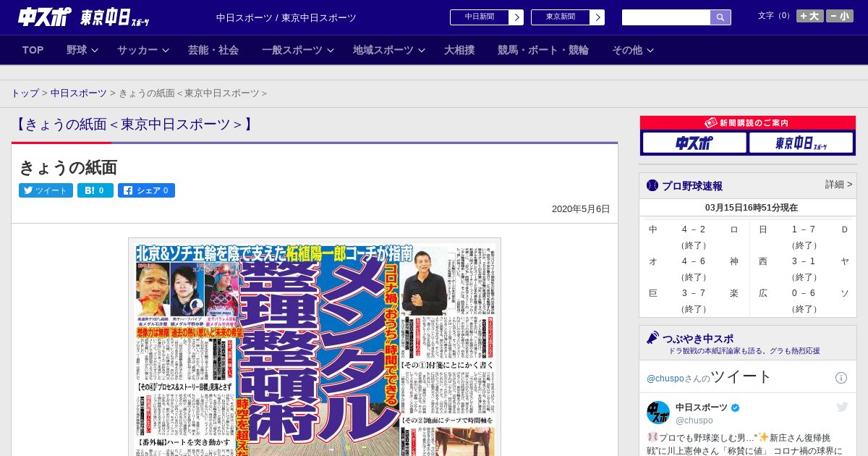
Task: Open 中日新聞 link button
Action: click(x=480, y=17)
